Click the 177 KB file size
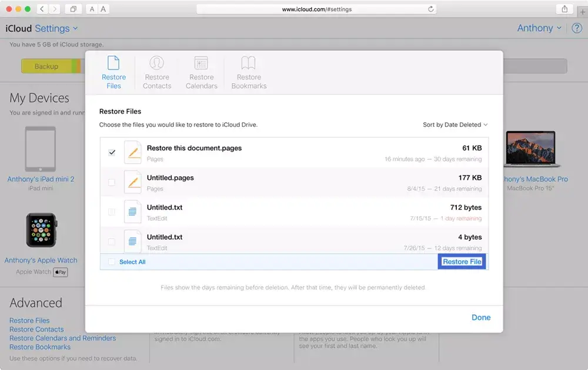 [x=470, y=178]
